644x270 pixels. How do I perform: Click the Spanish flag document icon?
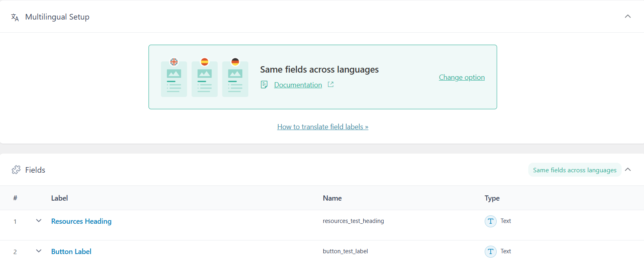pos(204,78)
